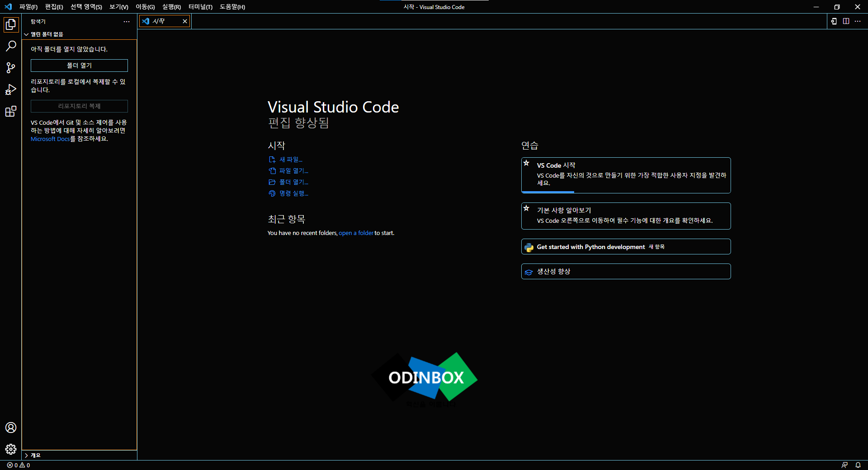Click the graduation cap icon on 생산성 향상
868x470 pixels.
(x=529, y=272)
